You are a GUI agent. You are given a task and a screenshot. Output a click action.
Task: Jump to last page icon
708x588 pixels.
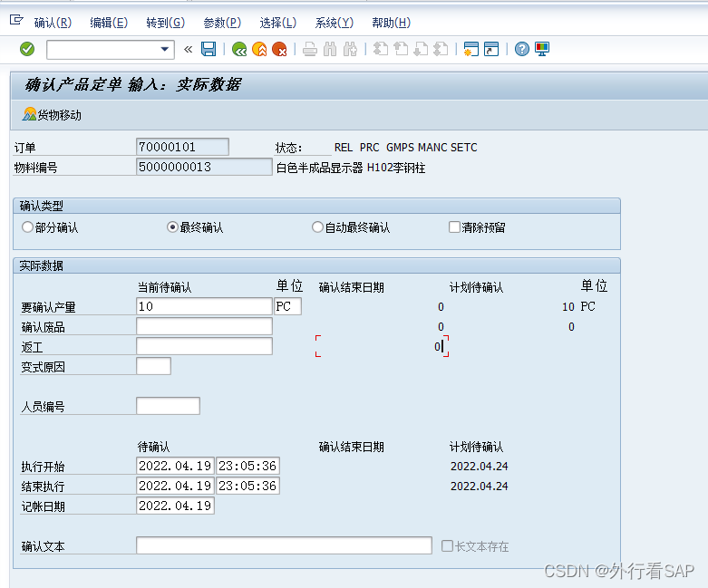coord(441,49)
